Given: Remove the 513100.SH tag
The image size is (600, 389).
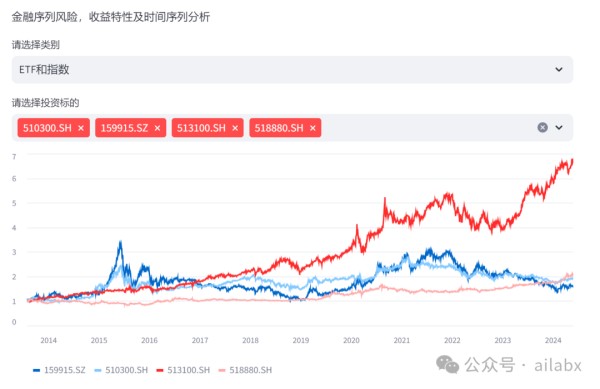Looking at the screenshot, I should coord(235,128).
